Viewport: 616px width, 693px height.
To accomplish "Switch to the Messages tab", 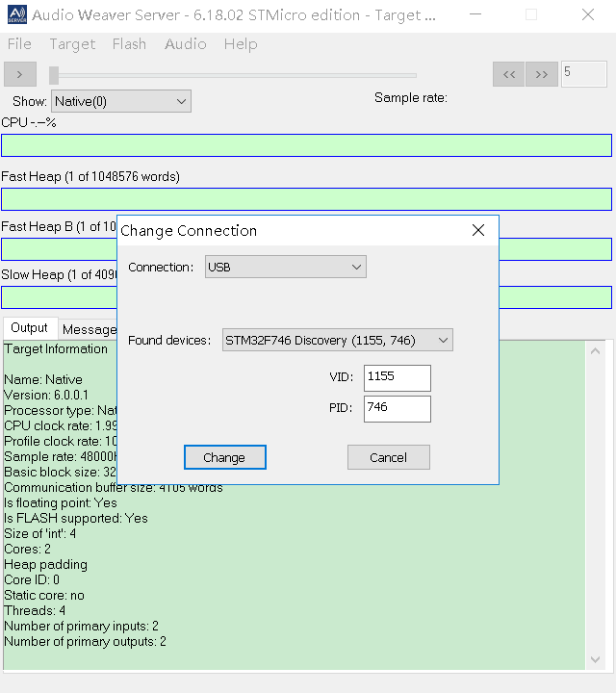I will (90, 329).
